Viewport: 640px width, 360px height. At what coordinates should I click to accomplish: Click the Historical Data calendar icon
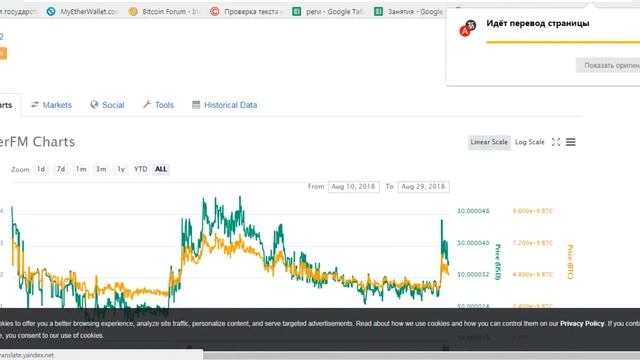point(196,104)
